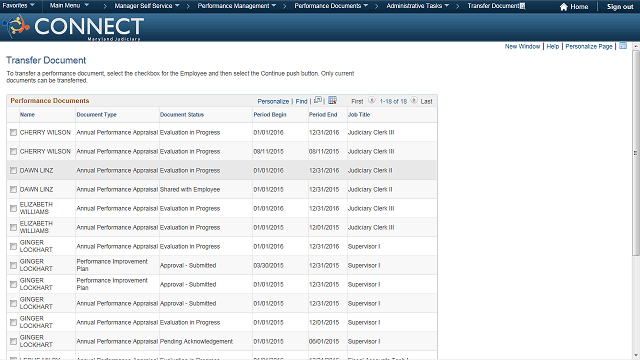Click Personalize link in grid header
This screenshot has height=360, width=640.
(273, 101)
